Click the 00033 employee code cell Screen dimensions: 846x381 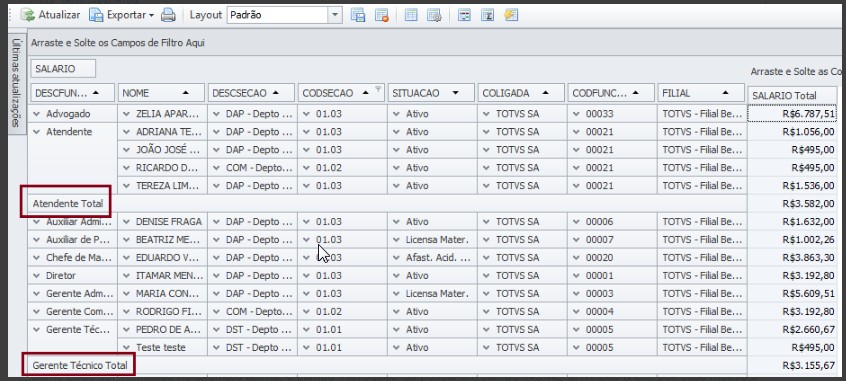tap(612, 114)
